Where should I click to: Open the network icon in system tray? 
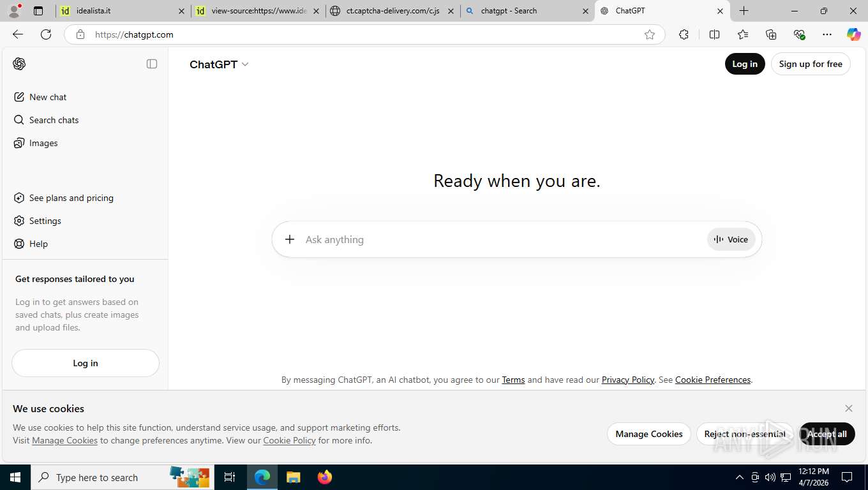[786, 477]
